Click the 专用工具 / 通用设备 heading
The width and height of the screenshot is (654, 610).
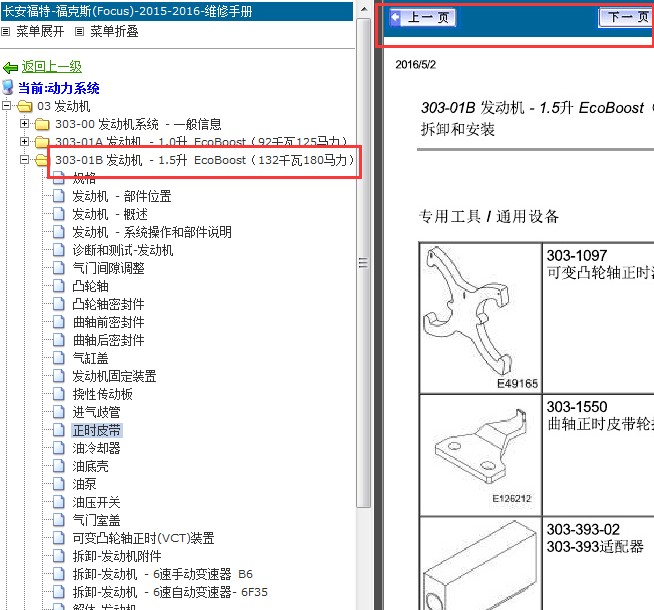(489, 216)
